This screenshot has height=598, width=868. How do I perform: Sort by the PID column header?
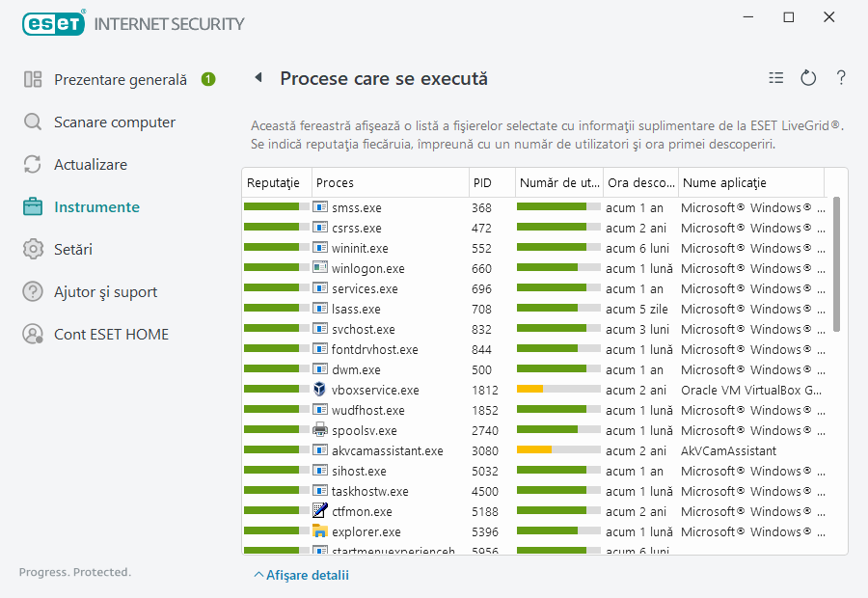coord(482,183)
